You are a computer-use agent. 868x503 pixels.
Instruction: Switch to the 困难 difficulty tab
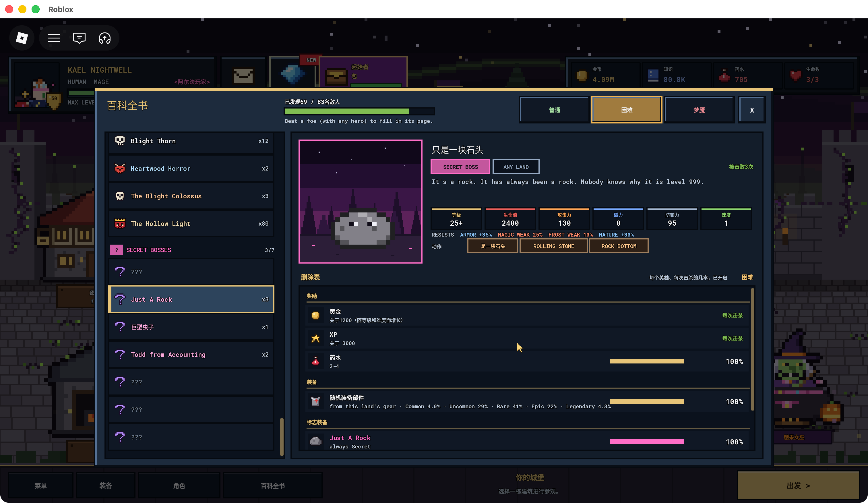pyautogui.click(x=627, y=110)
